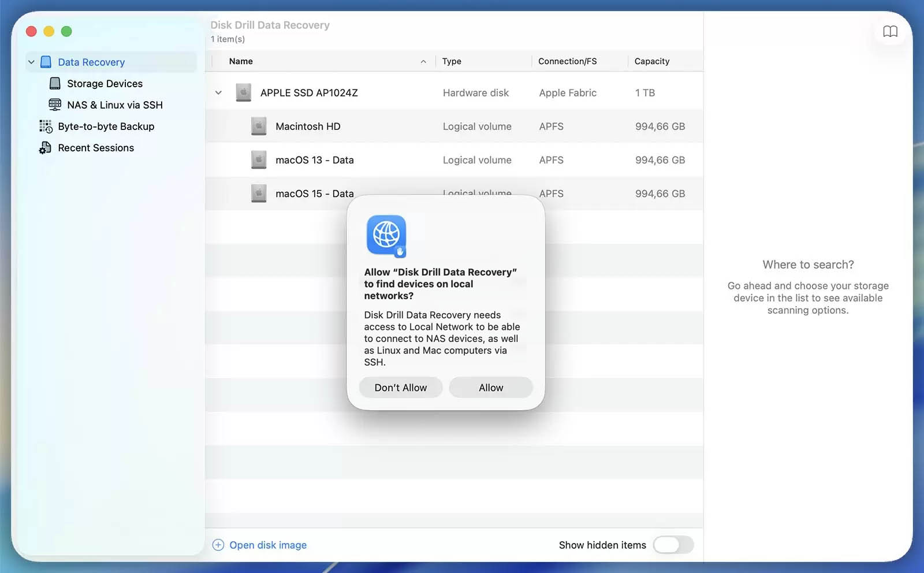Open Byte-to-byte Backup section
924x573 pixels.
(x=106, y=126)
